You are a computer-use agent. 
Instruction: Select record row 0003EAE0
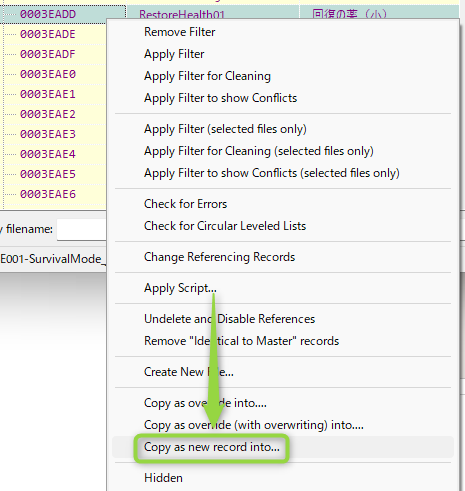point(48,74)
